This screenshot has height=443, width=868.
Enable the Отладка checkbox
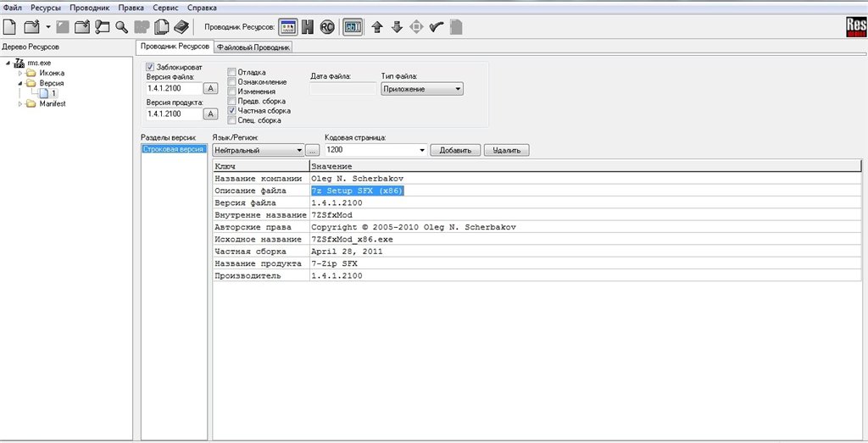[231, 72]
